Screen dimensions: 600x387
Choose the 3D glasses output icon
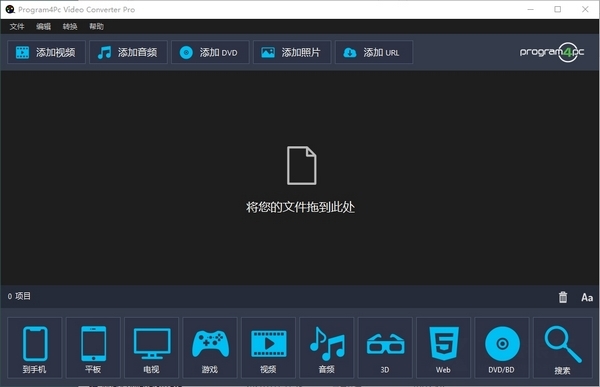pos(385,348)
